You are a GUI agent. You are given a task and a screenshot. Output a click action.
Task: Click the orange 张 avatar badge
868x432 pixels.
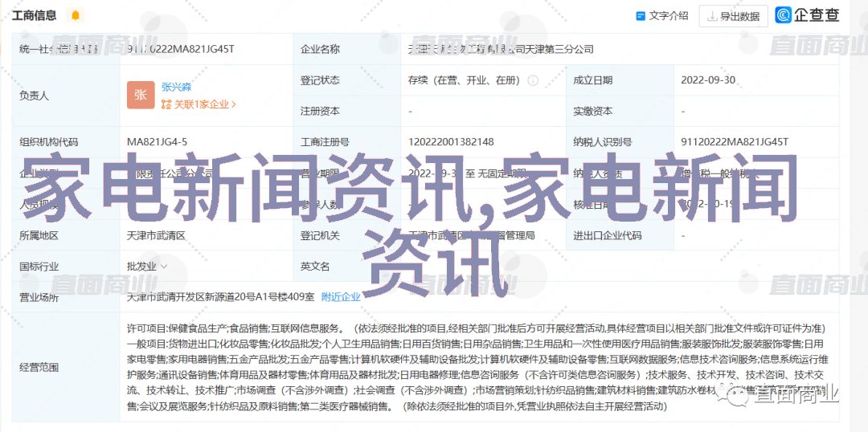[141, 95]
